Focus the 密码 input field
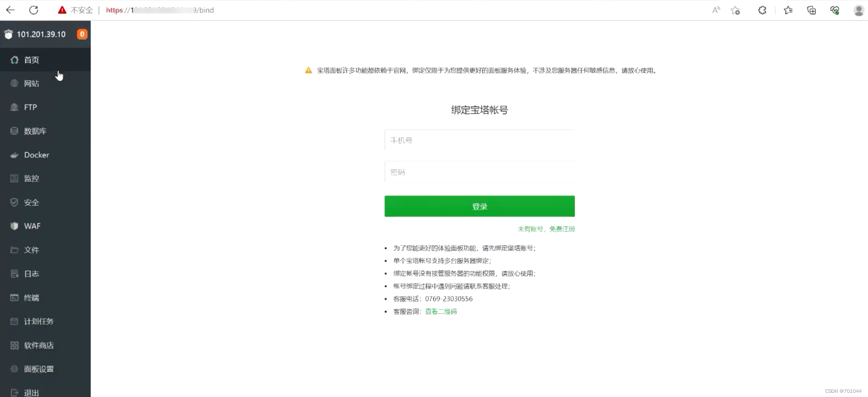This screenshot has height=397, width=868. (479, 172)
